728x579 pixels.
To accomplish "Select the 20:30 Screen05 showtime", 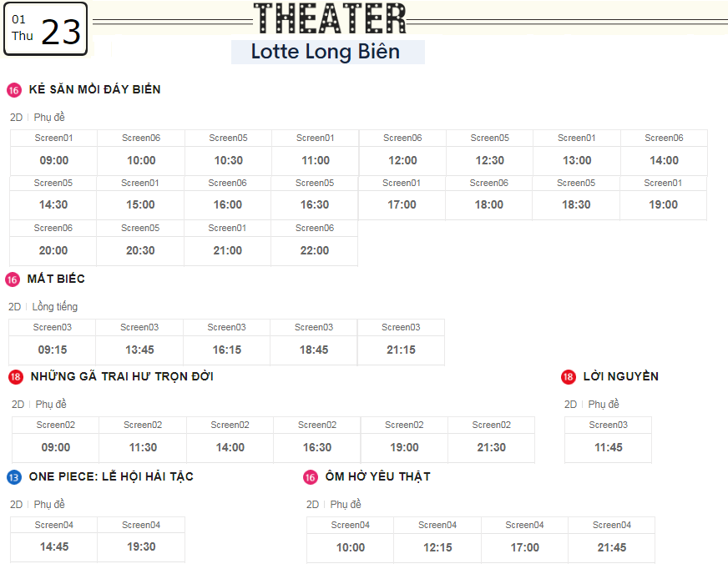I will [x=140, y=243].
